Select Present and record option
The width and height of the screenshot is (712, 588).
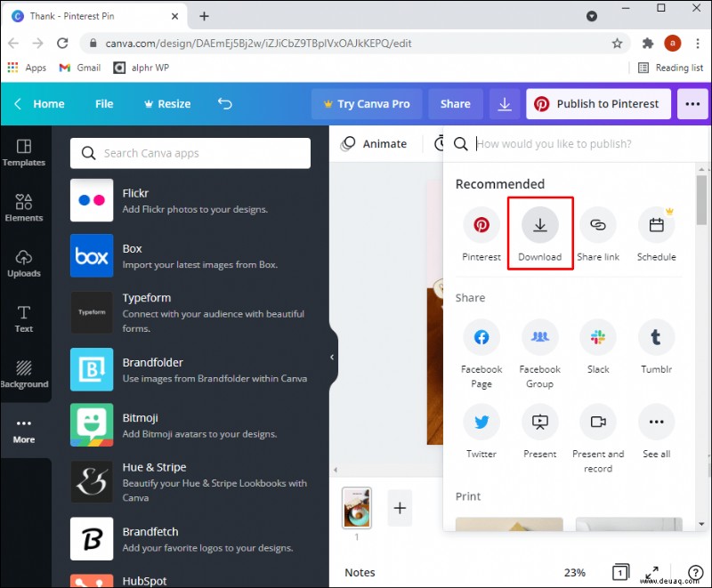click(x=598, y=439)
